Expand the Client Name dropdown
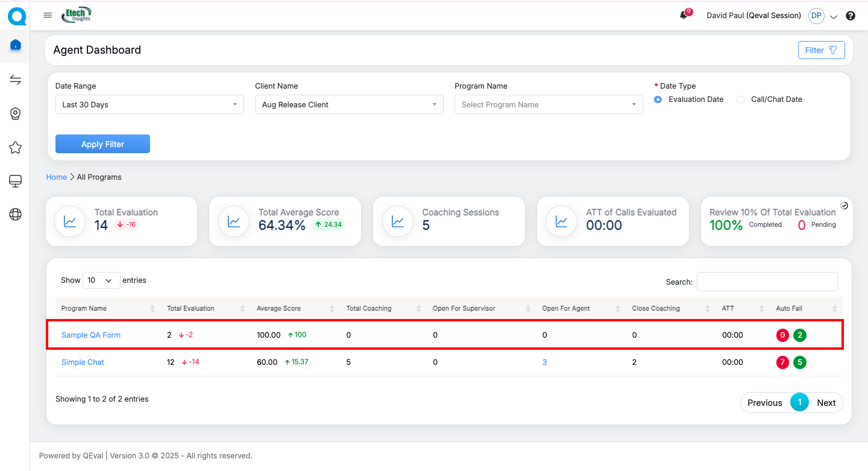The width and height of the screenshot is (868, 471). pyautogui.click(x=349, y=104)
